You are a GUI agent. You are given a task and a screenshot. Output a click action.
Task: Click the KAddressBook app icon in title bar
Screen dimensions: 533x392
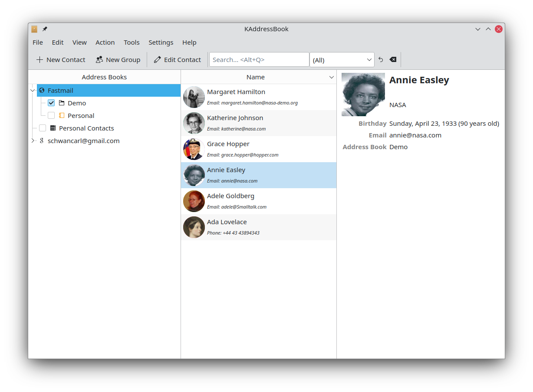click(x=34, y=29)
